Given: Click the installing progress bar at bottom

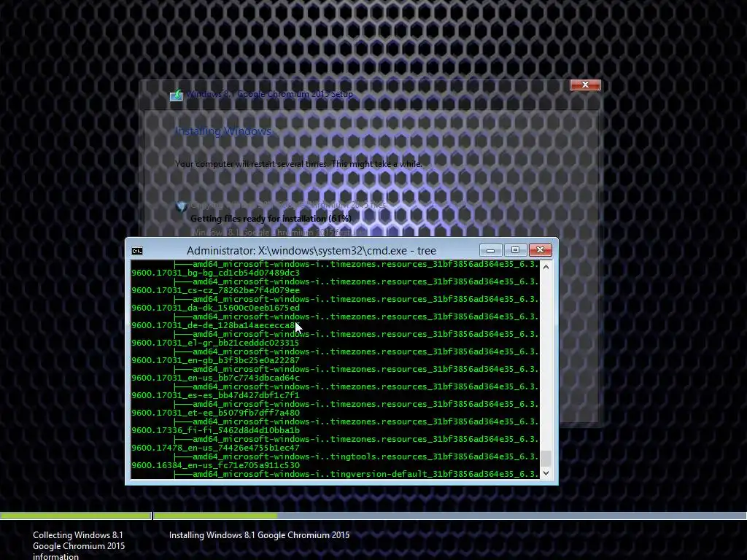Looking at the screenshot, I should (x=449, y=516).
